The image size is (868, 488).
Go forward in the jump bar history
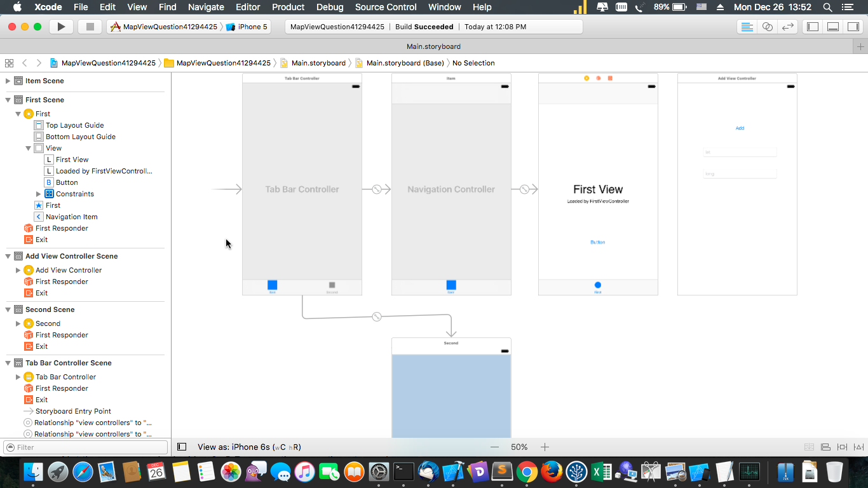(39, 63)
